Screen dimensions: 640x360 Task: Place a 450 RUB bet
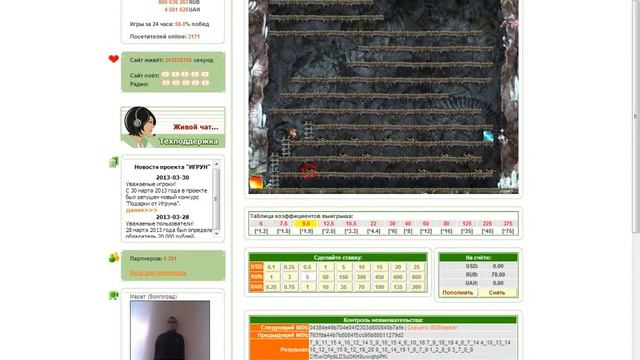380,277
